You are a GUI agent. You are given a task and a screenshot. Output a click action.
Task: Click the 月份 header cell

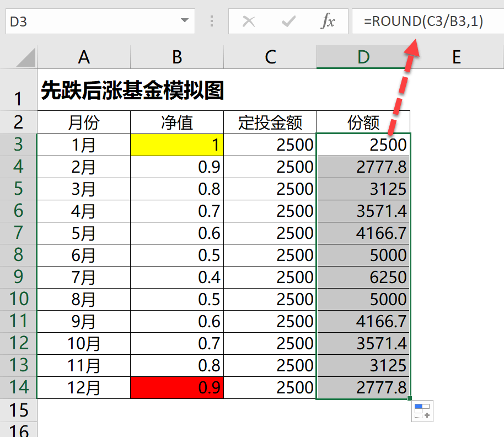tap(84, 122)
